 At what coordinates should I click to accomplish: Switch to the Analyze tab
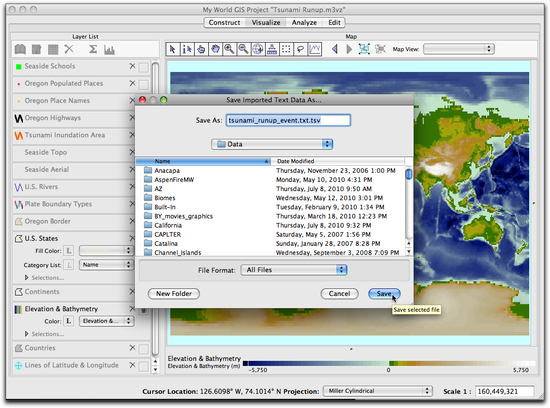tap(304, 22)
